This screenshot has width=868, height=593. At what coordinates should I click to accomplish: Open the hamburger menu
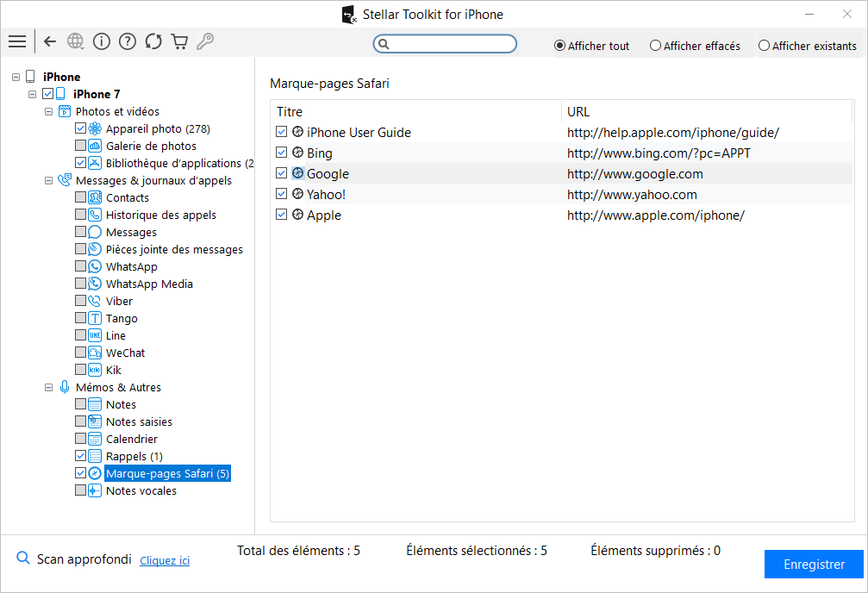point(17,41)
